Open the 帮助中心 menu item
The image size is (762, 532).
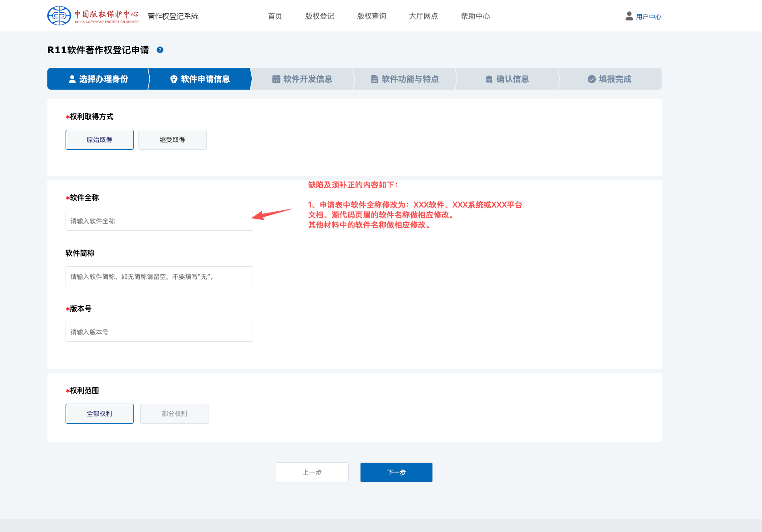[x=475, y=16]
